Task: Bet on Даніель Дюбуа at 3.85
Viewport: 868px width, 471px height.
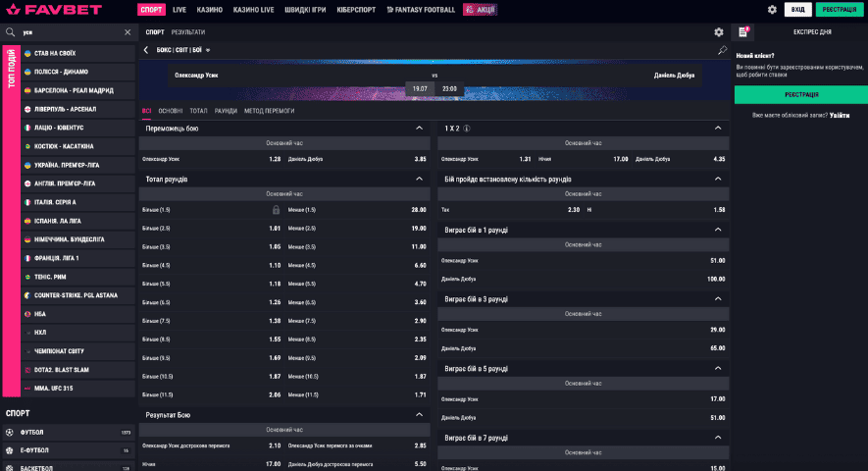Action: click(x=357, y=159)
